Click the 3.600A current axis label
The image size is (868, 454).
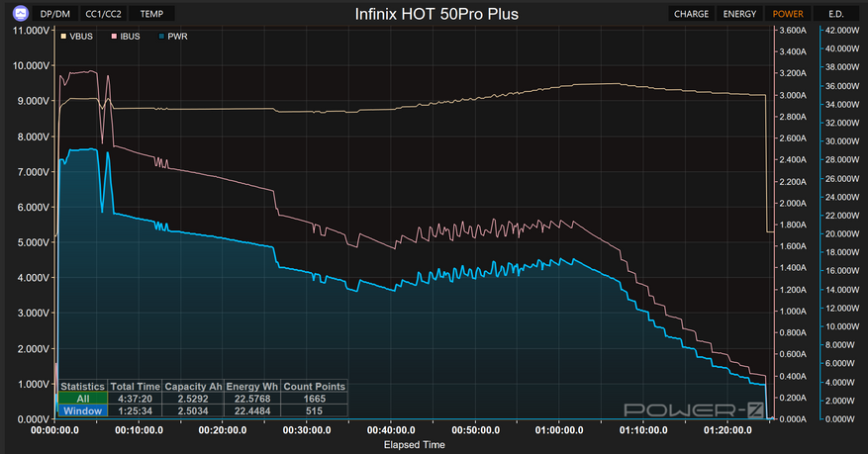point(793,31)
